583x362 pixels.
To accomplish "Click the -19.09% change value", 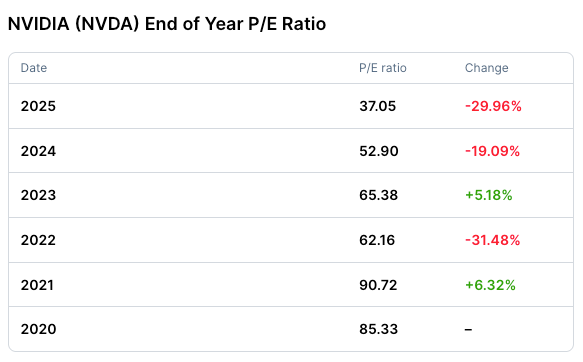I will click(x=492, y=151).
